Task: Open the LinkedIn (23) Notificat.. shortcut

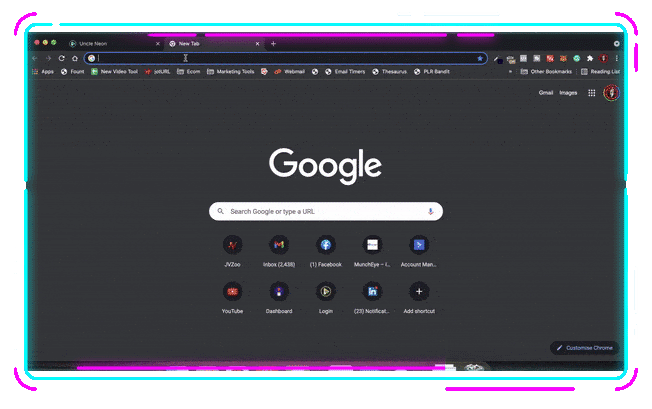Action: pos(372,297)
